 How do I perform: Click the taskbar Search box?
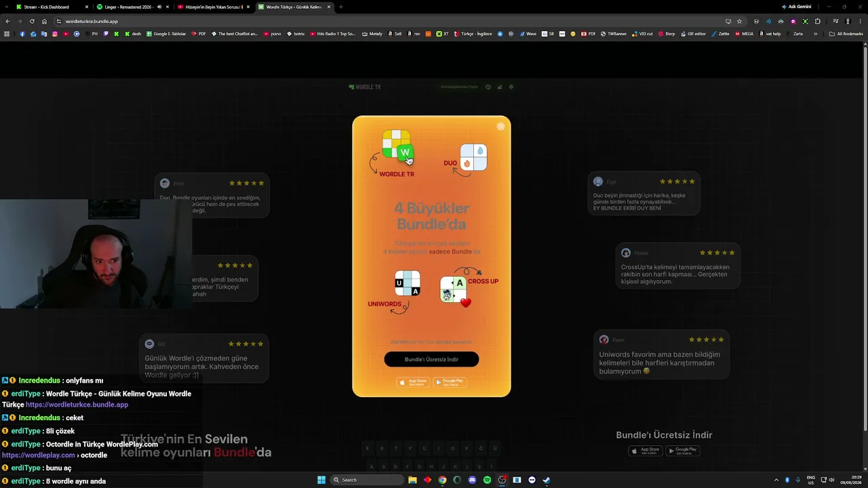(366, 480)
